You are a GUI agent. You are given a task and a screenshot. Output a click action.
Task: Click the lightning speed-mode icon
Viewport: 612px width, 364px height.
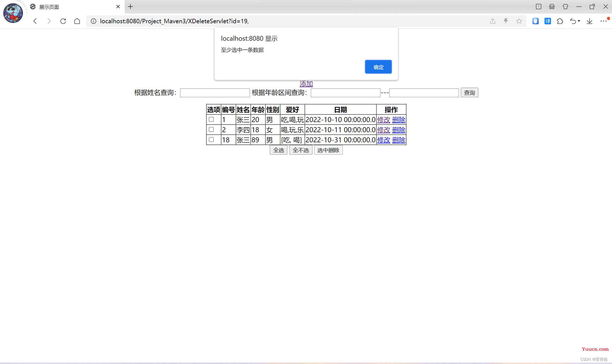[506, 21]
